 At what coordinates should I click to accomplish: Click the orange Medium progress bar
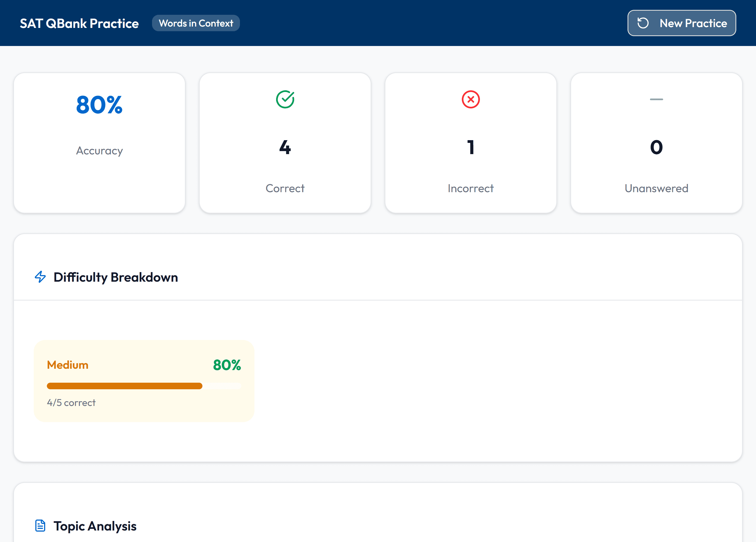coord(144,386)
